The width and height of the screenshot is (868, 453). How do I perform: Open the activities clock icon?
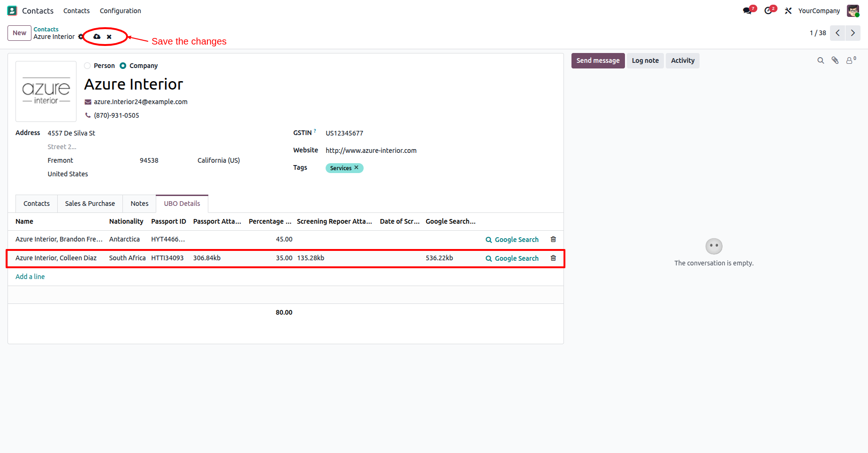click(769, 10)
